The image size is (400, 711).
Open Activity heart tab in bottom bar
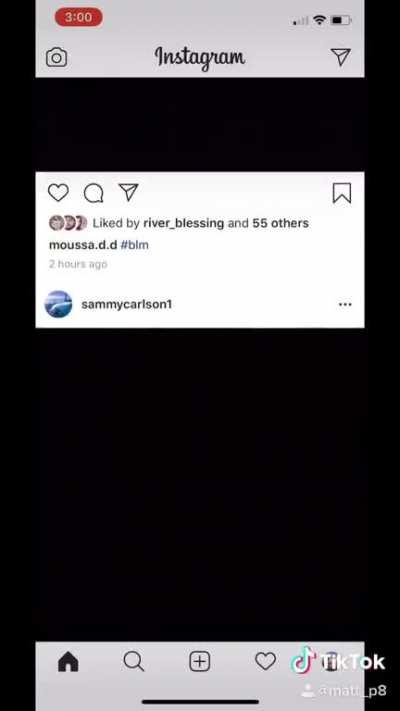(265, 662)
